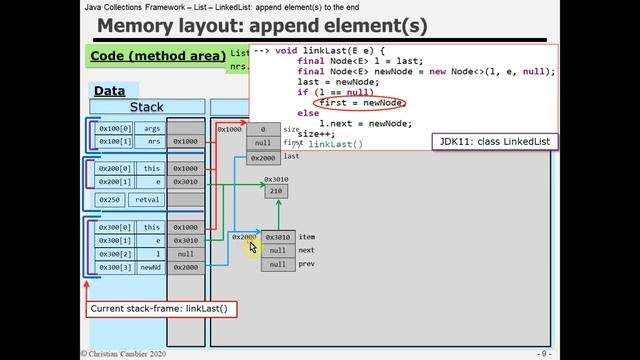640x360 pixels.
Task: Click the slide title 'Memory layout: append element(s)'
Action: point(262,26)
